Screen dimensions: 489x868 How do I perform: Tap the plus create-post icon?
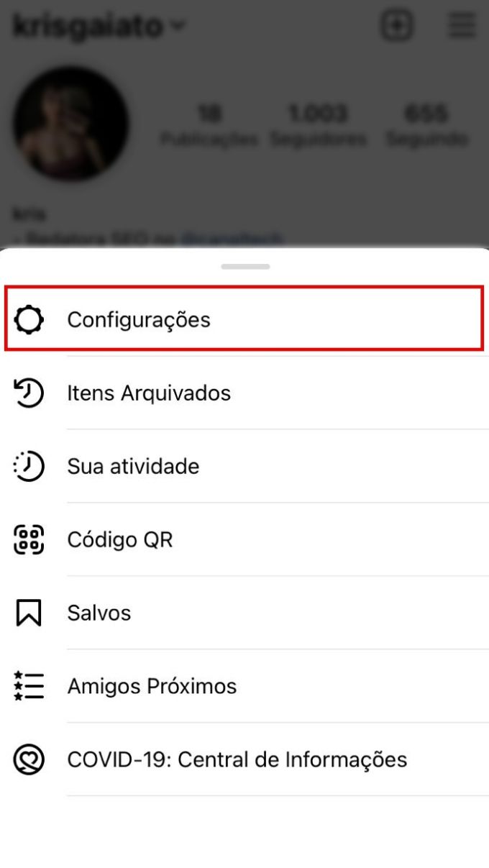(x=397, y=27)
